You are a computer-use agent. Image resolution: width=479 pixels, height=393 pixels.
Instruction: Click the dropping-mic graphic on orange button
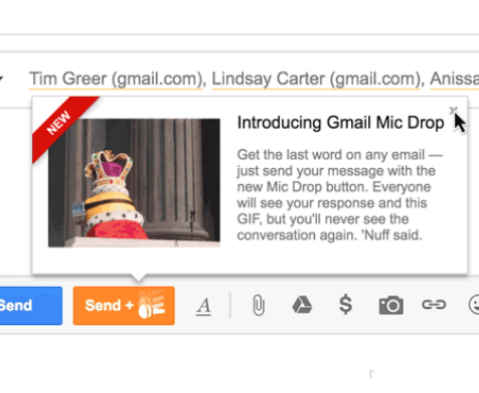[x=152, y=305]
